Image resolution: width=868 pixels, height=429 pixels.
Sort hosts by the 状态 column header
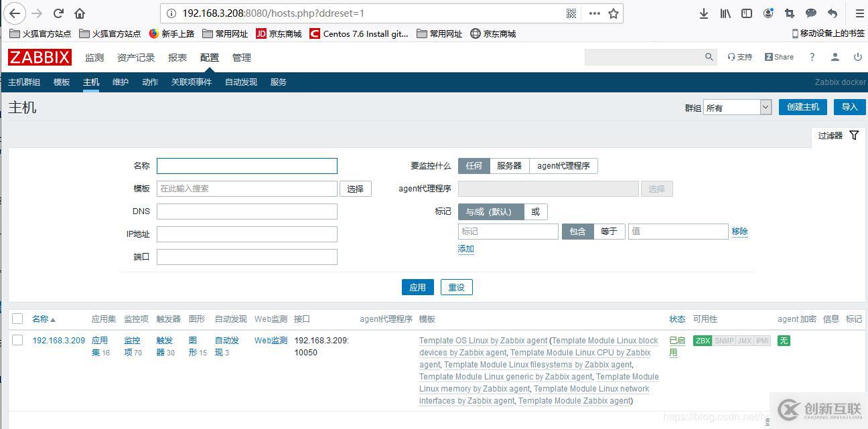677,319
